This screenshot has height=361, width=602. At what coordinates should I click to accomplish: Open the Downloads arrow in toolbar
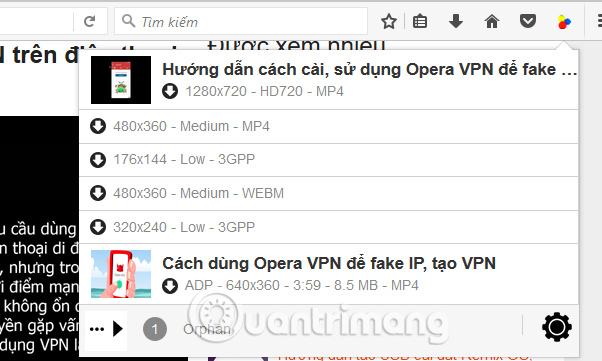(x=456, y=21)
